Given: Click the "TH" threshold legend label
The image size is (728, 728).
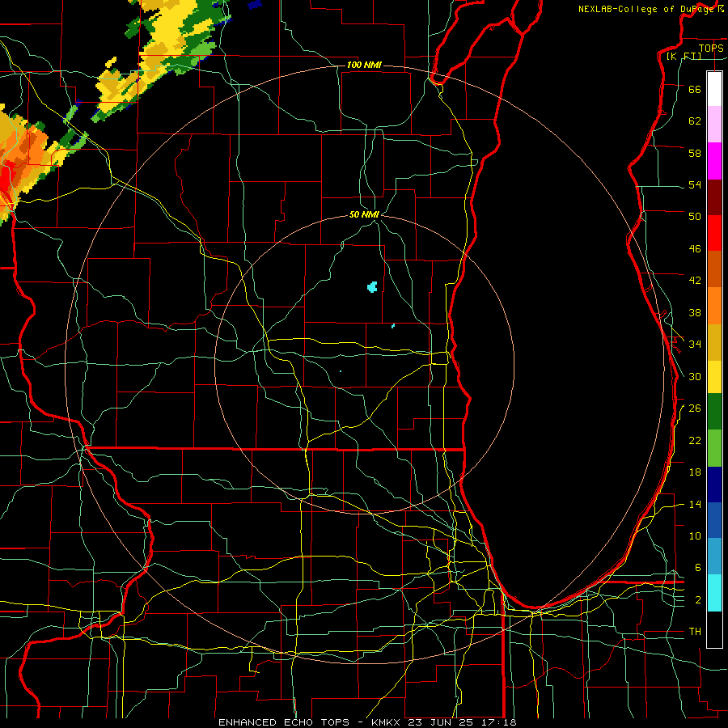Looking at the screenshot, I should point(695,632).
